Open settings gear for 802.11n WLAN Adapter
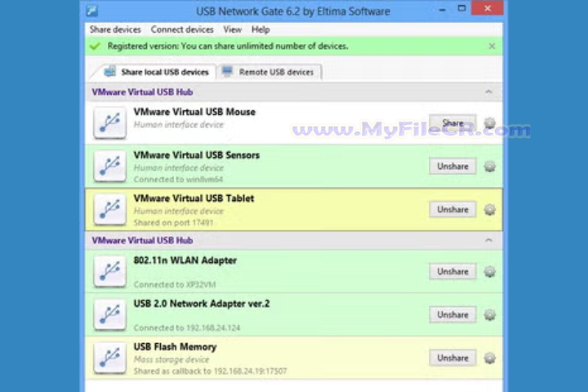Viewport: 588px width, 392px height. pos(489,272)
